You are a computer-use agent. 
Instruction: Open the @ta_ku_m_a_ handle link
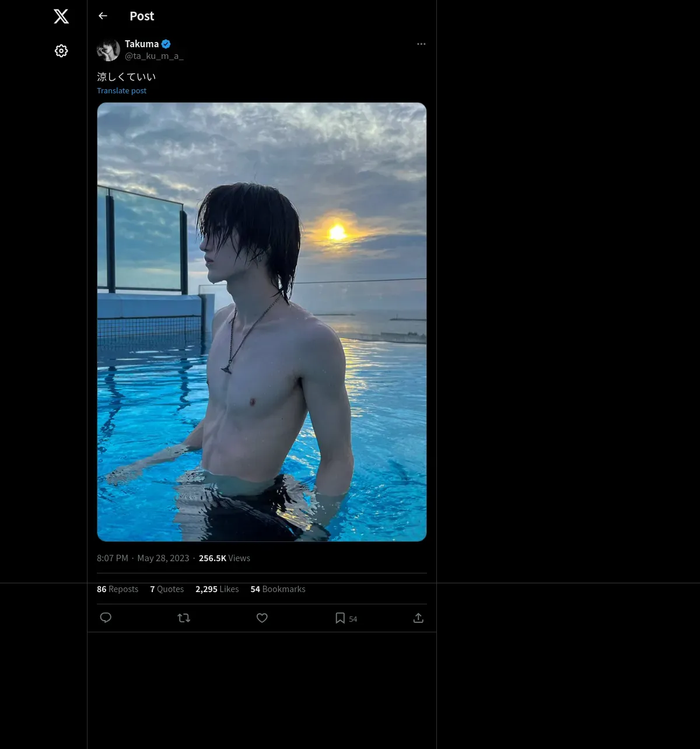coord(154,56)
